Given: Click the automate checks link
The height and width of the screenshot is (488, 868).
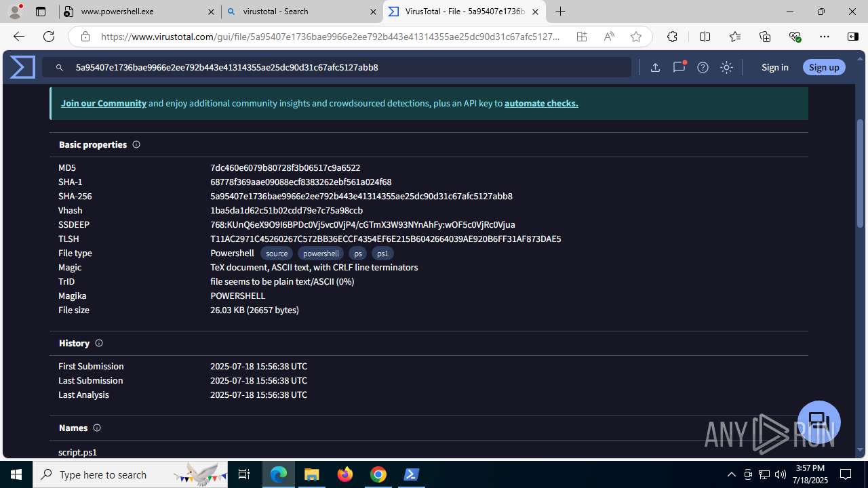Looking at the screenshot, I should coord(541,103).
